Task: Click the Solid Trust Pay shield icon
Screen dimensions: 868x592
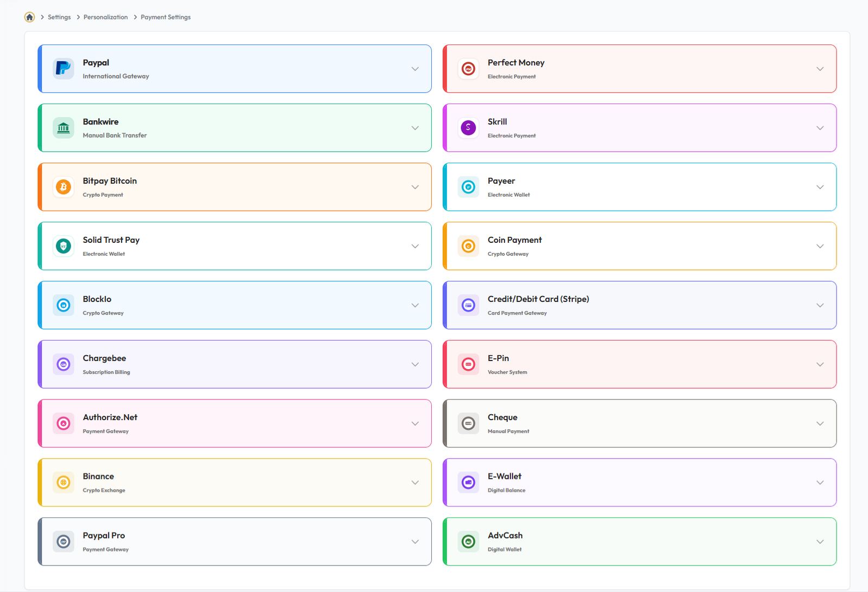Action: tap(63, 246)
